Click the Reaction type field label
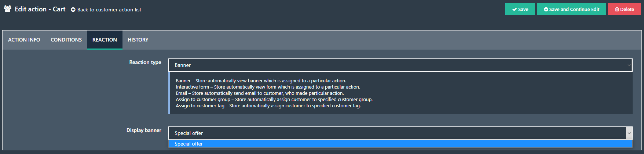Viewport: 644px width, 154px height. point(145,62)
